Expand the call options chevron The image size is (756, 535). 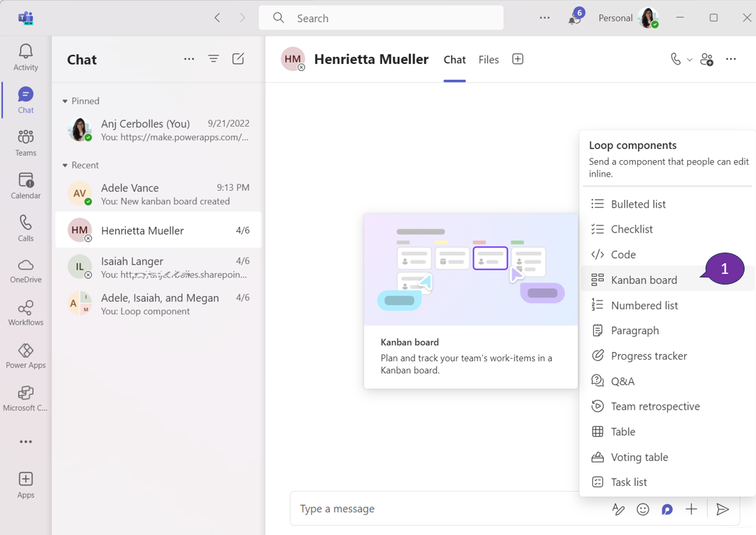tap(688, 59)
